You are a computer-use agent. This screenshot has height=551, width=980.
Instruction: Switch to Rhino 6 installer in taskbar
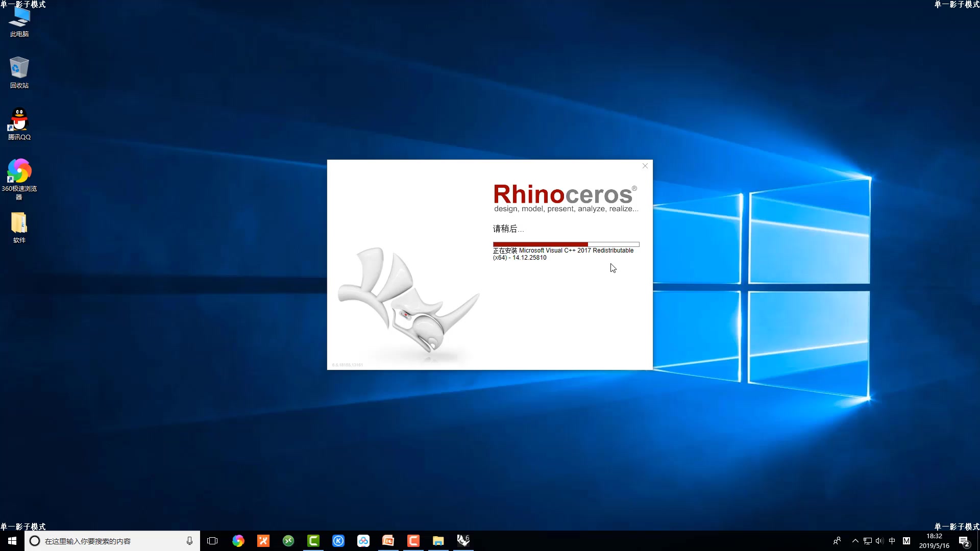pos(463,541)
